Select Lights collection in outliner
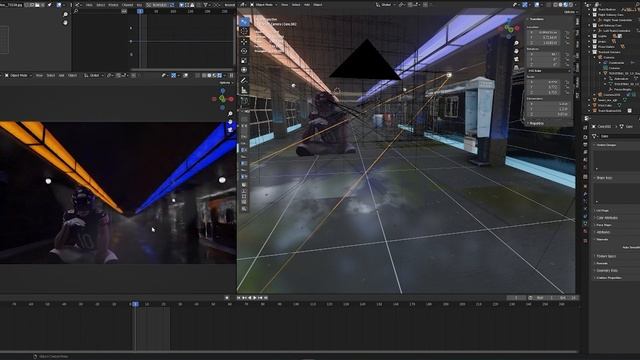 602,36
